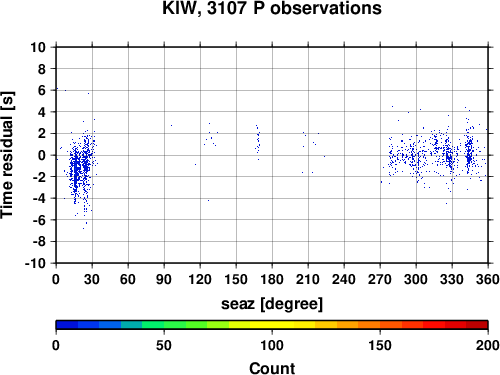Screen dimensions: 500x375
Task: Click the x-axis tick label 90
Action: point(164,279)
